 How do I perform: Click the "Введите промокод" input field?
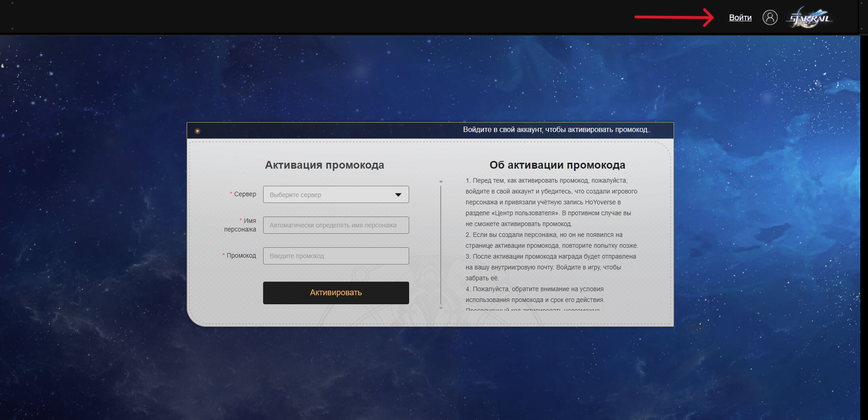coord(336,255)
